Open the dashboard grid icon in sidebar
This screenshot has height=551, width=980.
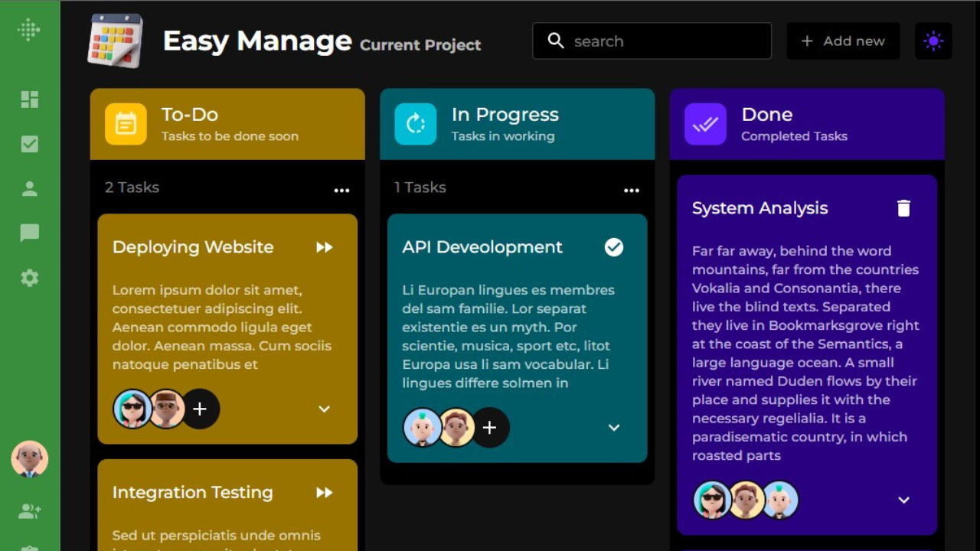pos(30,99)
